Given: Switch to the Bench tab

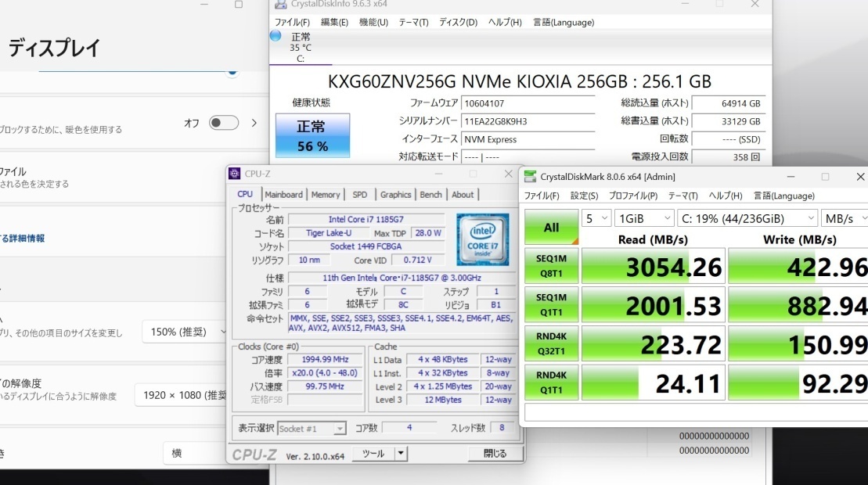Looking at the screenshot, I should click(430, 195).
